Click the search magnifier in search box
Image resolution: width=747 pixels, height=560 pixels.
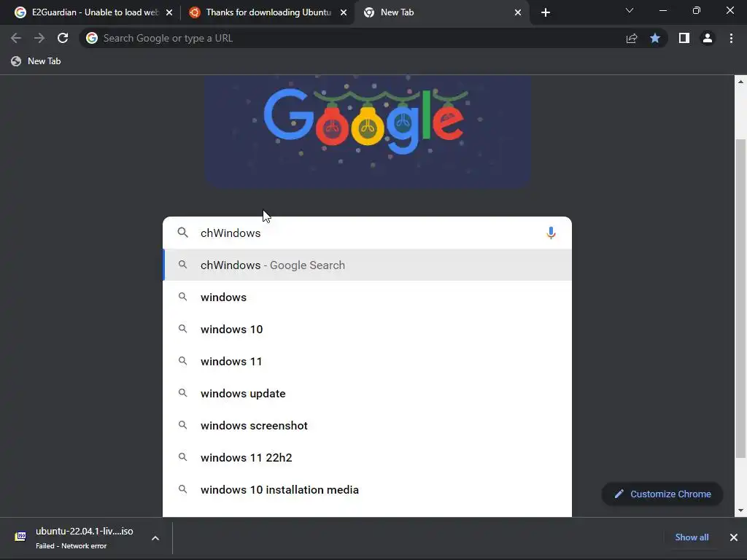coord(183,233)
